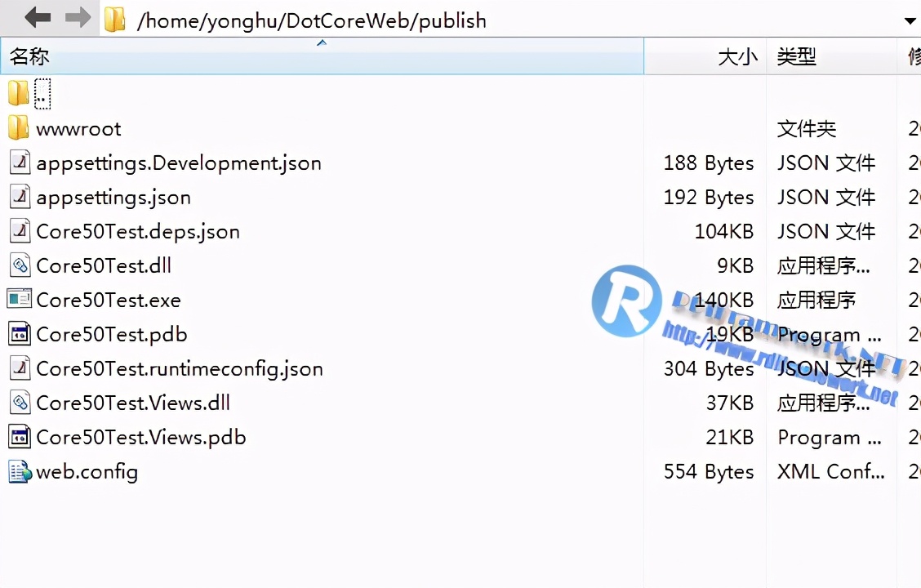
Task: Select the web.config file name
Action: coord(87,472)
